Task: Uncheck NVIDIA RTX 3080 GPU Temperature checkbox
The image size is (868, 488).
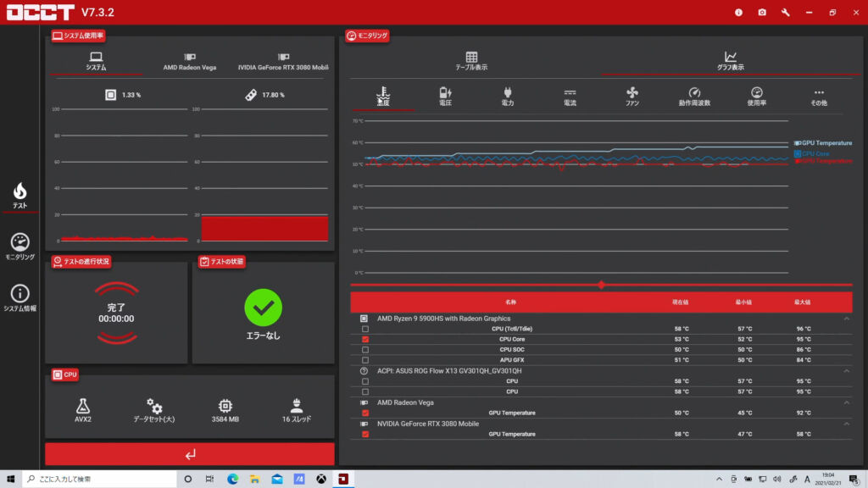Action: (365, 435)
